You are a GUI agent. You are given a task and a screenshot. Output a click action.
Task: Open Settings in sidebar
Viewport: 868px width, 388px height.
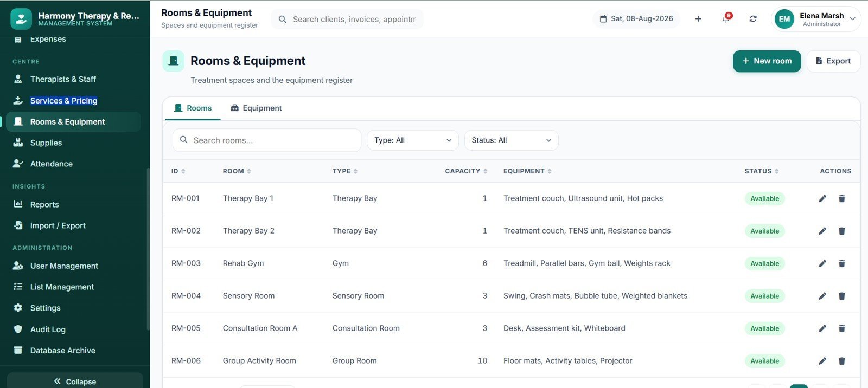[x=73, y=308]
